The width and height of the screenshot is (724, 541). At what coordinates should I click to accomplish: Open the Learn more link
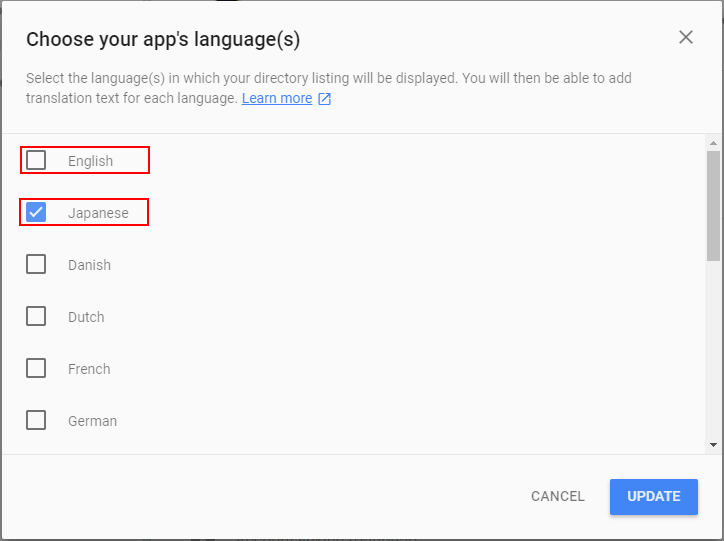(277, 98)
